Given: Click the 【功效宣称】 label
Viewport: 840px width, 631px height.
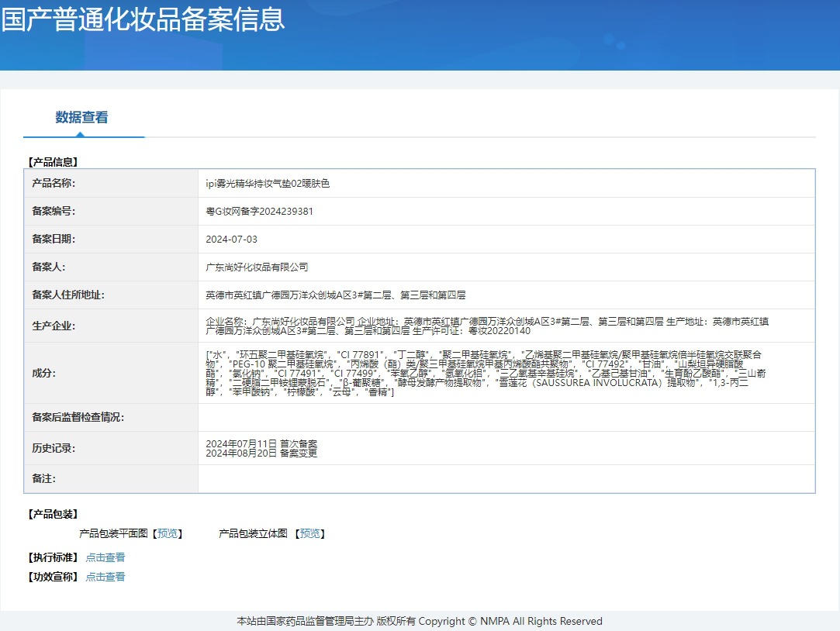Looking at the screenshot, I should [53, 577].
